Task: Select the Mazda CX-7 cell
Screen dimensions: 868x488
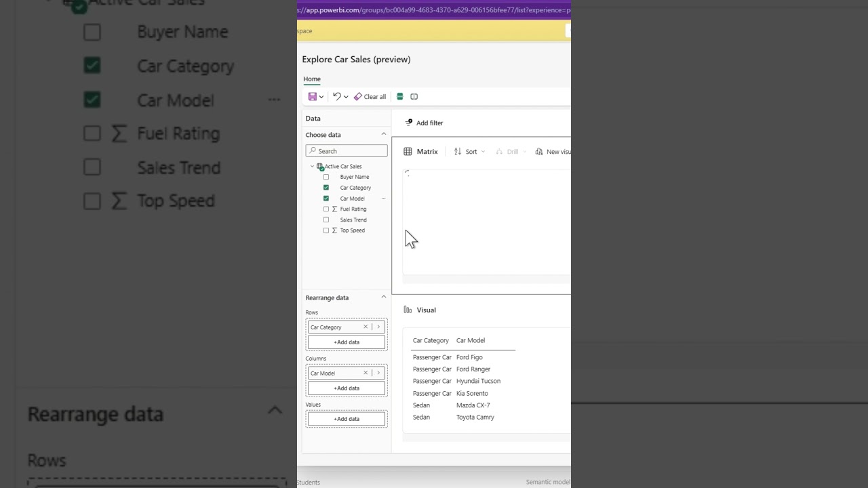Action: (x=473, y=405)
